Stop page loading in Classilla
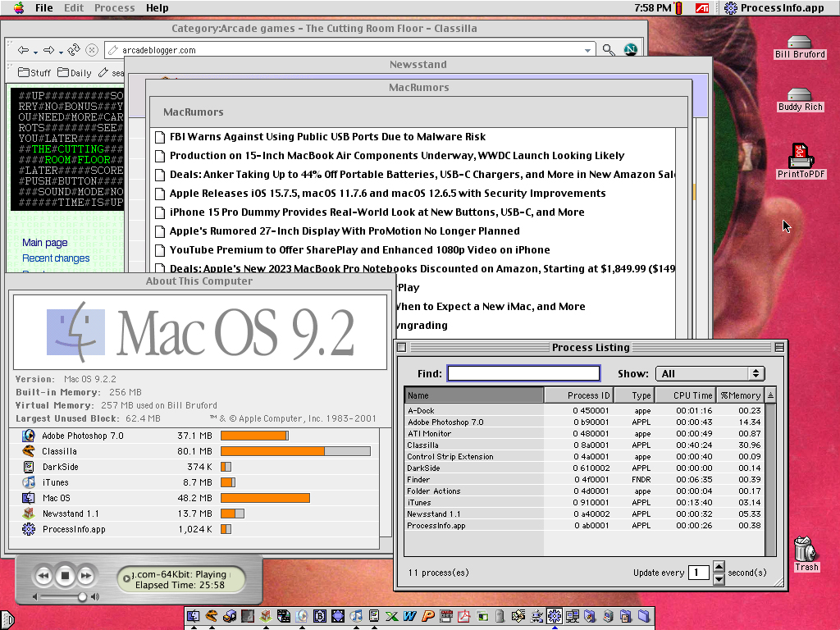 click(92, 50)
